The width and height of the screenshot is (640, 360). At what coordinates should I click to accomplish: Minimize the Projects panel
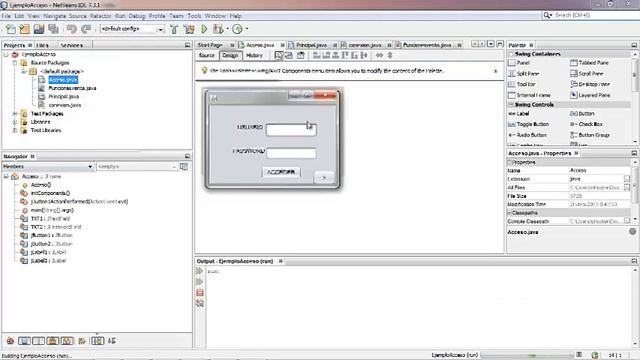click(x=187, y=45)
